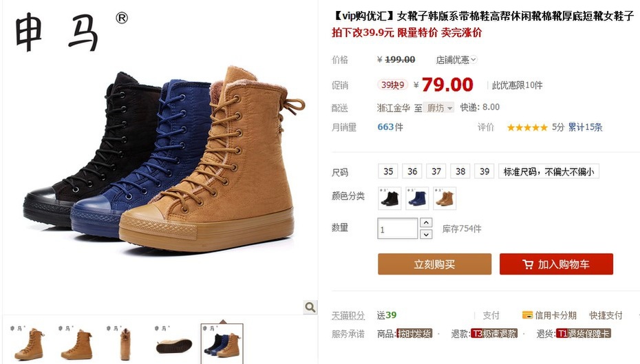Click the shopping cart icon on 加入购物车

[528, 264]
